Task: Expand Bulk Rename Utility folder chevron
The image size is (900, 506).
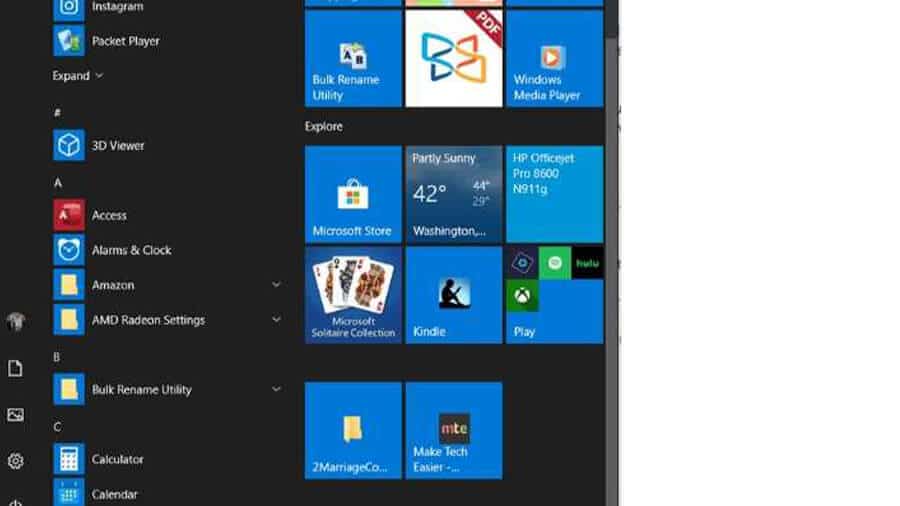Action: 276,389
